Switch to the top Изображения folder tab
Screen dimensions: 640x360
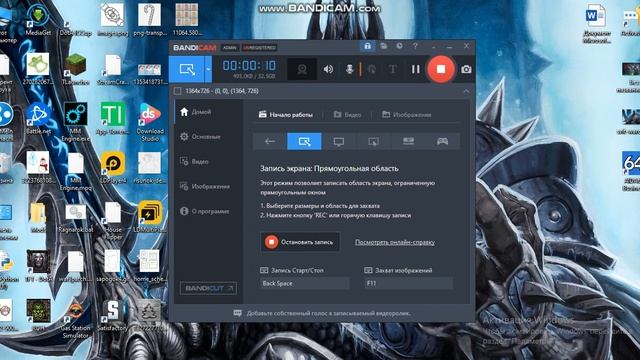pos(407,115)
